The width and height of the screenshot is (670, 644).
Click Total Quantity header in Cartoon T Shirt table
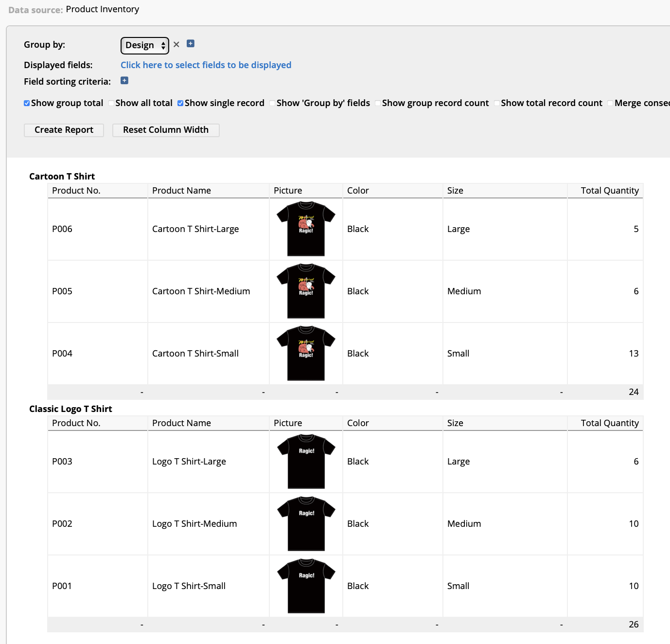[609, 191]
